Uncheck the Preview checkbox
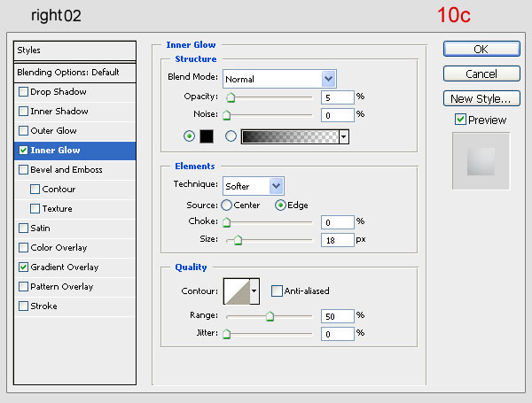Viewport: 532px width, 403px height. [460, 120]
